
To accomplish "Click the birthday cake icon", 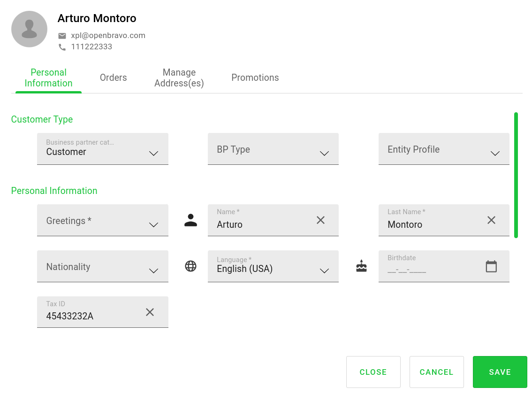I will point(361,266).
